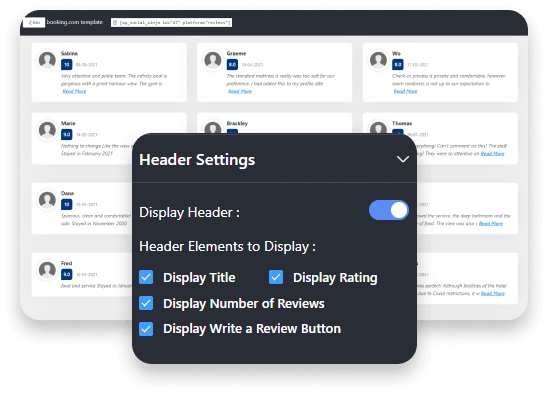Click Thomas's avatar icon
The image size is (548, 394).
click(378, 128)
